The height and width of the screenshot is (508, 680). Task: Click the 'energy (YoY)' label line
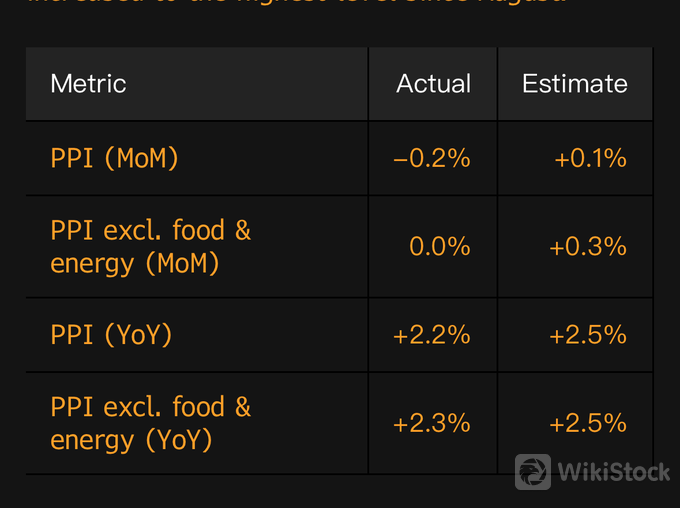tap(131, 440)
